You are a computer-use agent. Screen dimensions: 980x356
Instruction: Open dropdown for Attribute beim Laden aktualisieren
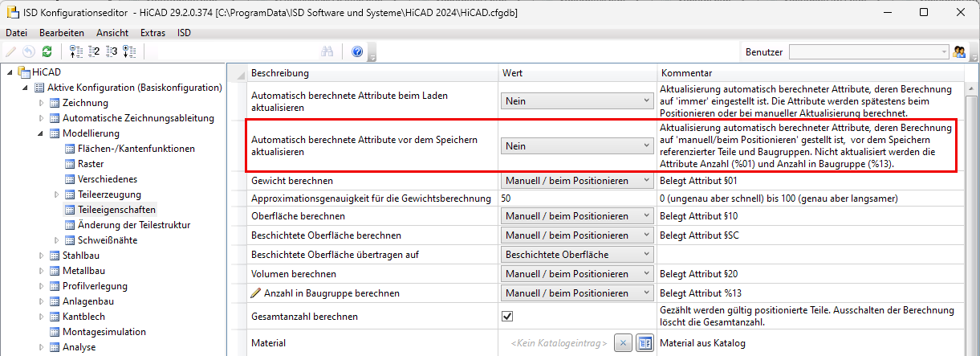(577, 101)
